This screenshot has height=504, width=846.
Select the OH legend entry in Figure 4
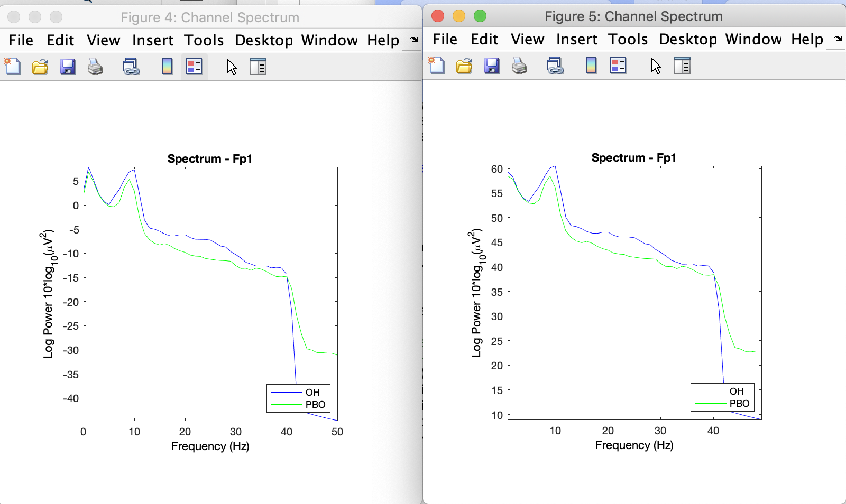[312, 393]
